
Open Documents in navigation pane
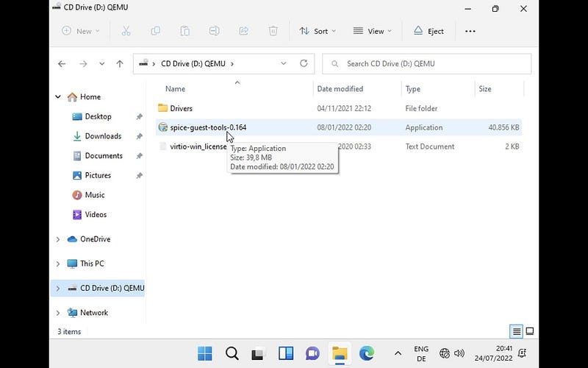tap(104, 155)
